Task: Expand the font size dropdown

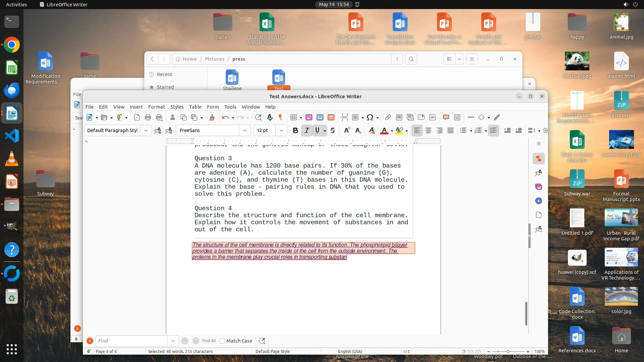Action: [x=281, y=130]
